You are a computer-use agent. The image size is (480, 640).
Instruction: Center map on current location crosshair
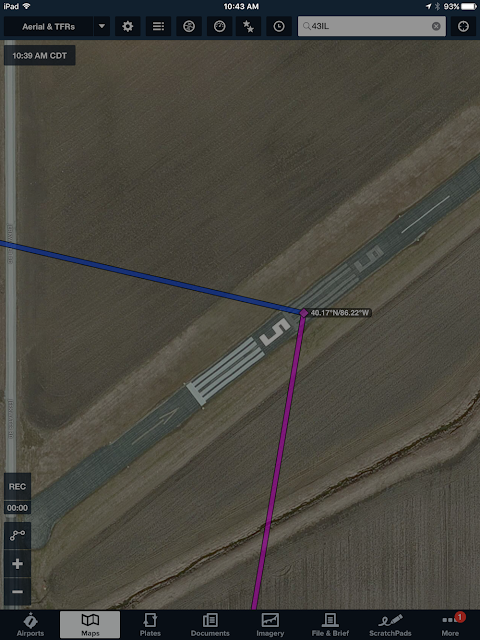click(463, 27)
